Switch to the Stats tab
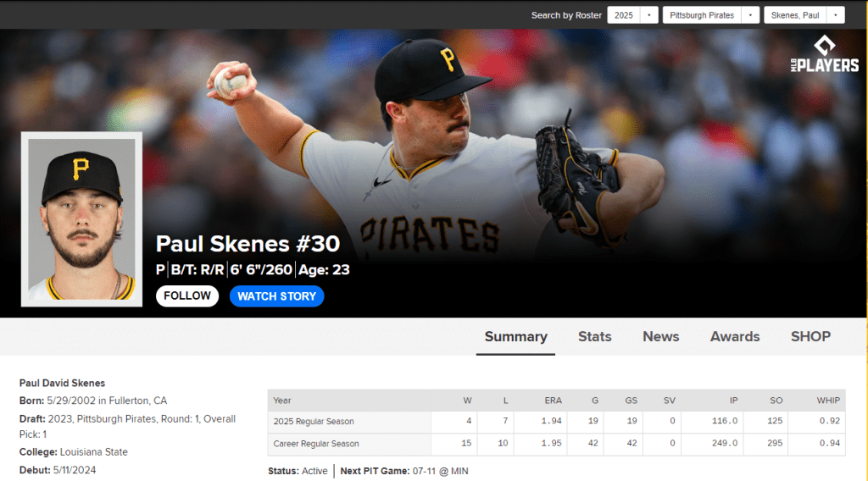 coord(594,336)
